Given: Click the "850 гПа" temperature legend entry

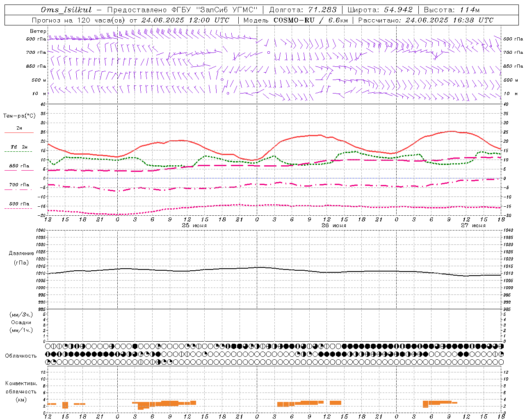Looking at the screenshot, I should coord(19,167).
